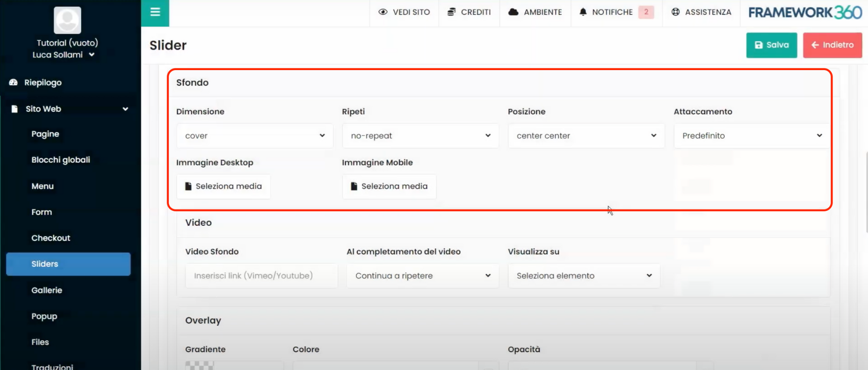Click the user profile avatar
The image size is (868, 370).
click(x=67, y=20)
